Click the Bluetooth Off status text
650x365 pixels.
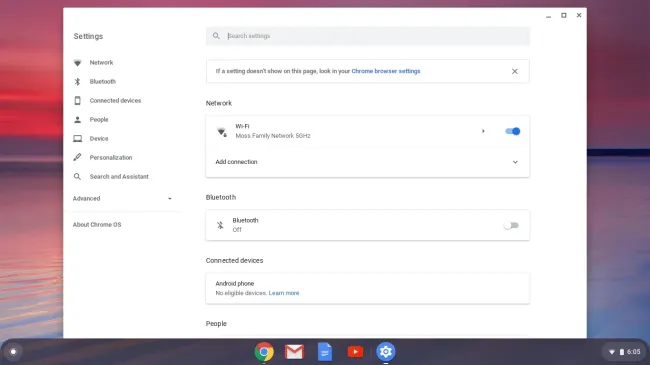click(237, 230)
